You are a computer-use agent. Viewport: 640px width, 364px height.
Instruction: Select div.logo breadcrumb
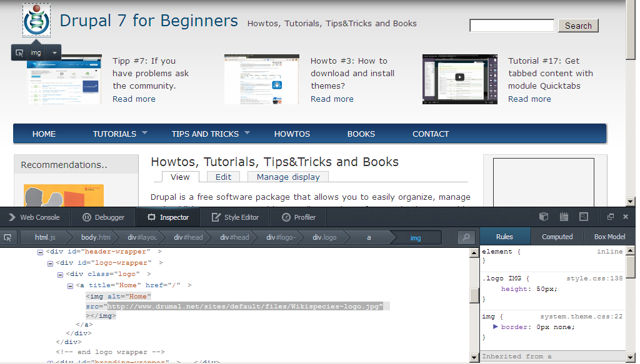(324, 237)
